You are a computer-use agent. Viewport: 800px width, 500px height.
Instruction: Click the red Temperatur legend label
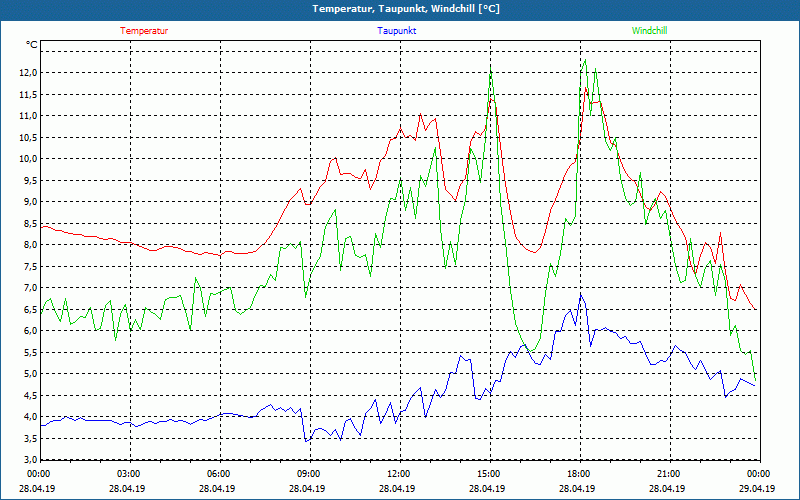144,31
